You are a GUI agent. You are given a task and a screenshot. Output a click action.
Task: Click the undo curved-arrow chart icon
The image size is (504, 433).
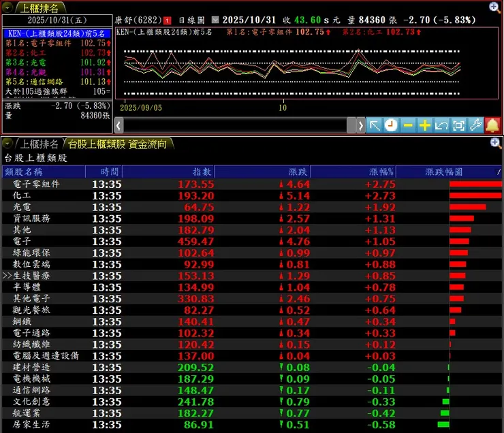[441, 125]
